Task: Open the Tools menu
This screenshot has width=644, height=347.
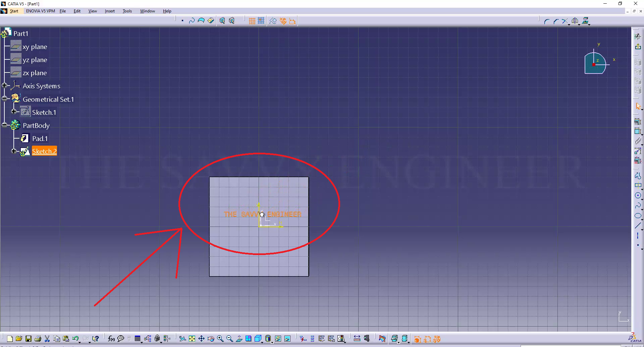Action: pos(127,11)
